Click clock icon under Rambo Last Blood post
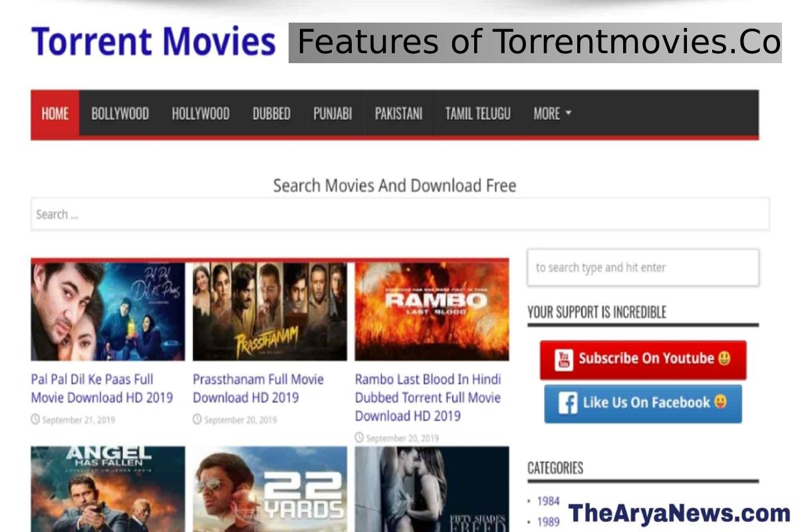This screenshot has height=532, width=798. tap(359, 438)
